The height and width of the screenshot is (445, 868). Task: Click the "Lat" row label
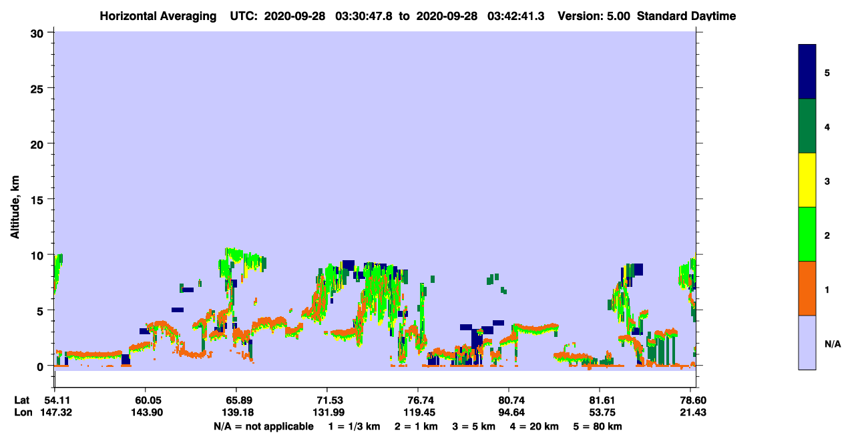click(22, 400)
